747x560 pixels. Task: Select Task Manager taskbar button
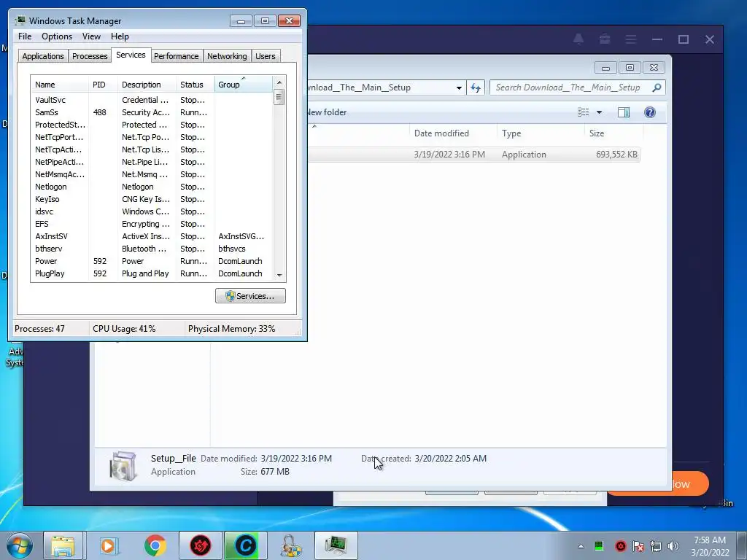pyautogui.click(x=336, y=545)
